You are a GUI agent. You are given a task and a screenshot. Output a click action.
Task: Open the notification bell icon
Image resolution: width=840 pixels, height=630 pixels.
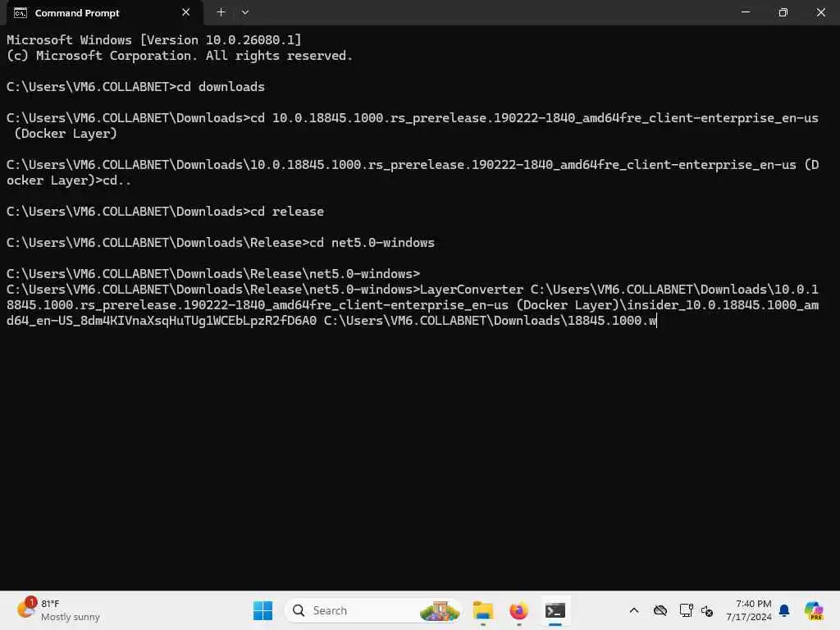784,610
